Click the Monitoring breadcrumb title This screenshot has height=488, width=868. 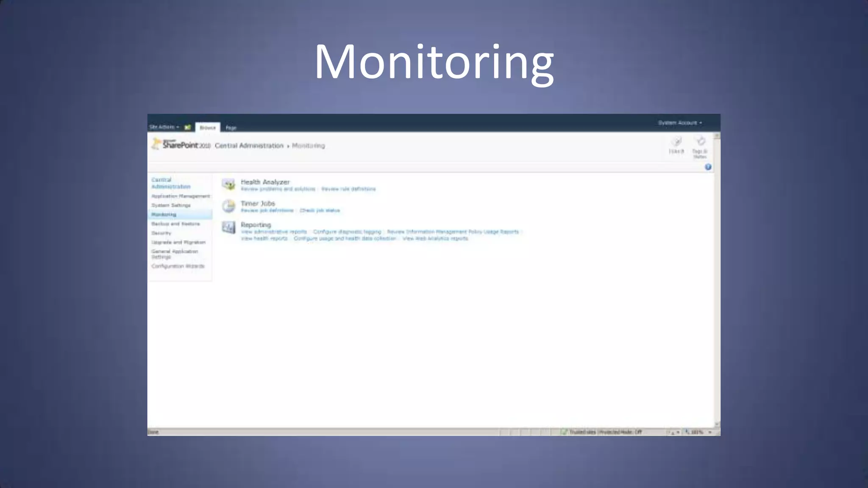tap(309, 146)
